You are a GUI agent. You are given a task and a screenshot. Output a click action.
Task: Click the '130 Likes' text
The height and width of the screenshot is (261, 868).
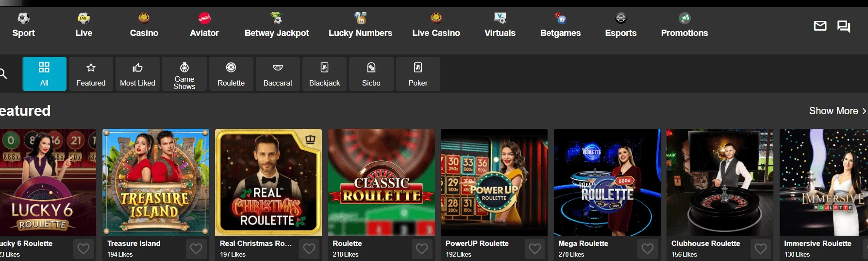pos(797,254)
